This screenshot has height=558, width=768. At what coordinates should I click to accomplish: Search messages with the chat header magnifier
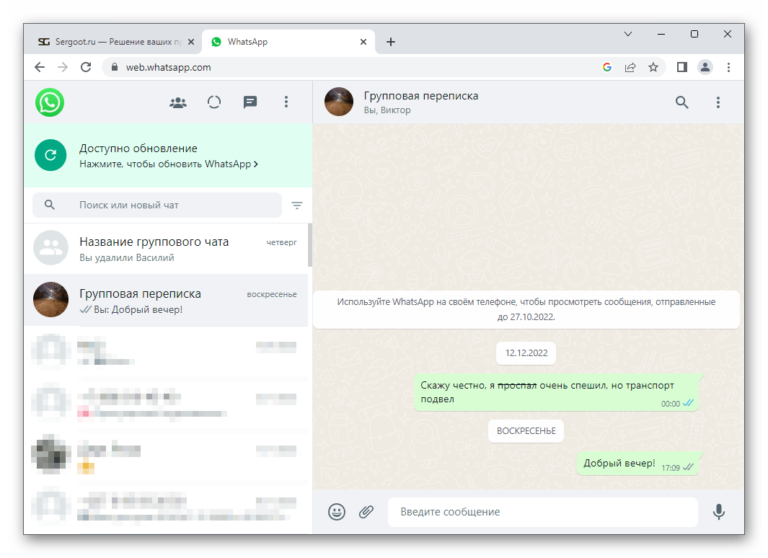coord(682,102)
